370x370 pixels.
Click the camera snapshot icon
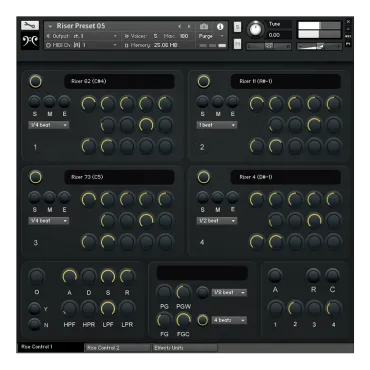[x=204, y=26]
